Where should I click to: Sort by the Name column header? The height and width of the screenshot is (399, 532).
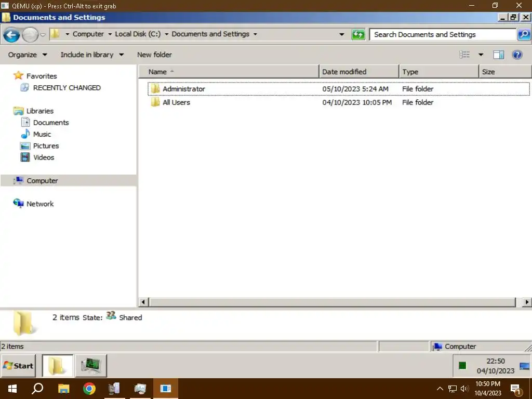pyautogui.click(x=229, y=72)
